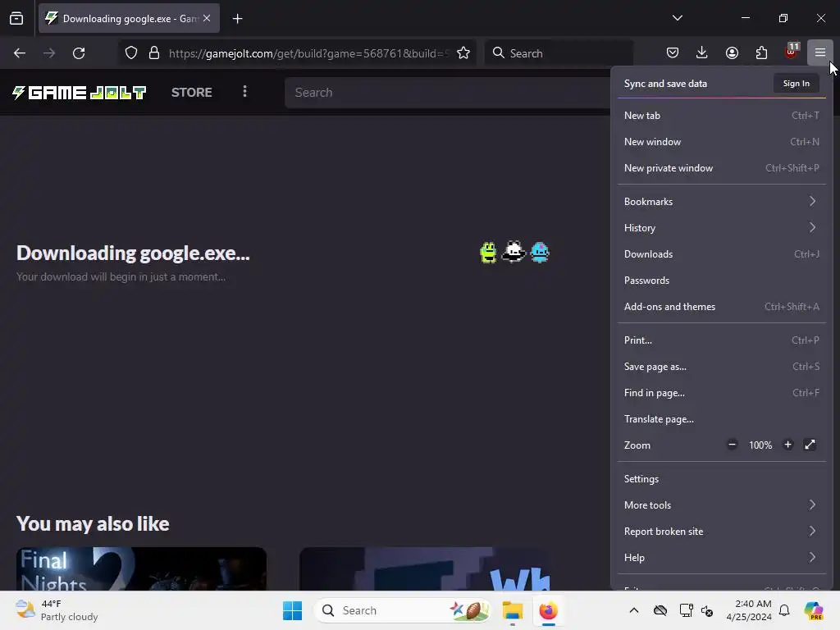
Task: Select New window menu item
Action: (x=722, y=141)
